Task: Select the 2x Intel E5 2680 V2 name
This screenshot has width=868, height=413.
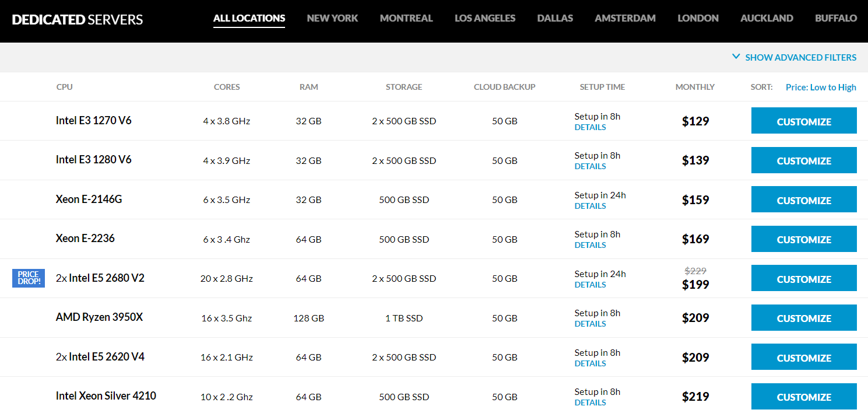Action: point(100,278)
